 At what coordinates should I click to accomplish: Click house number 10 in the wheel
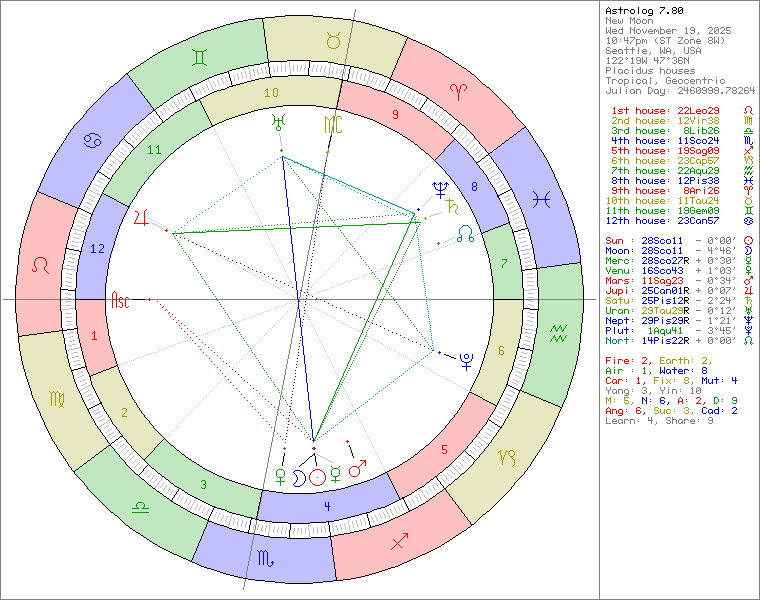click(x=271, y=92)
